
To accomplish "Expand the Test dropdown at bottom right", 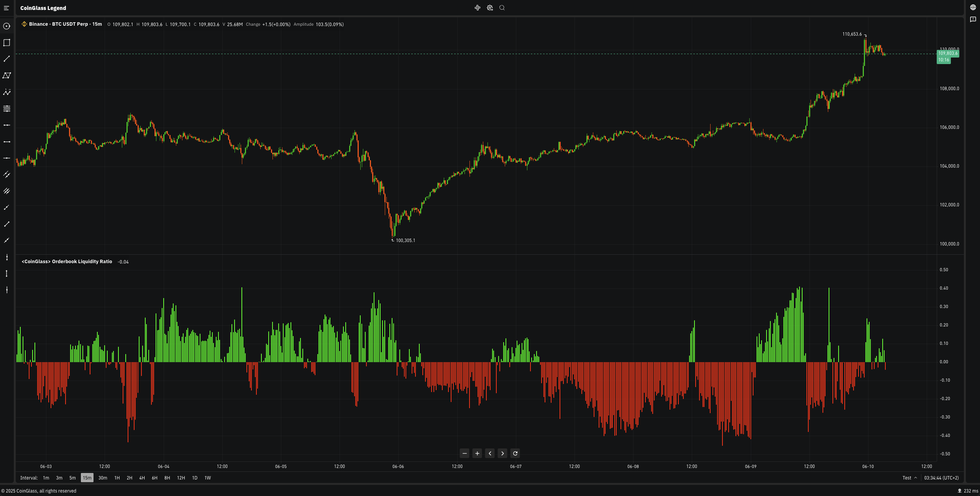I will click(909, 478).
